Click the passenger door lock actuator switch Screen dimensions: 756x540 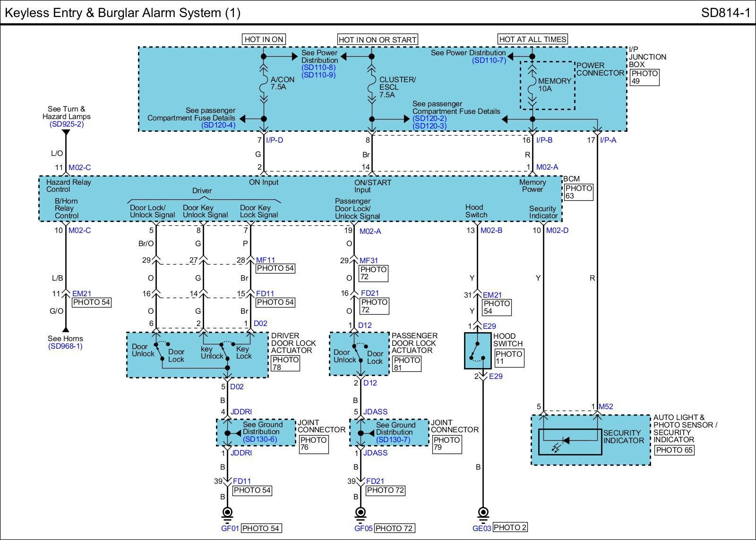coord(359,353)
